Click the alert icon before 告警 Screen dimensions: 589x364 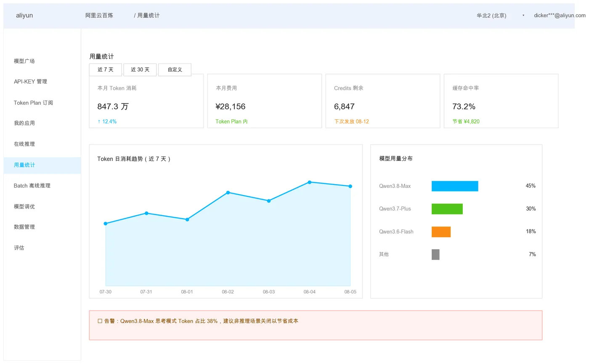pyautogui.click(x=100, y=321)
